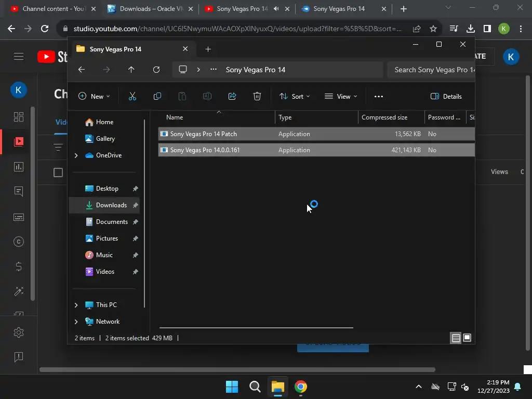Viewport: 532px width, 399px height.
Task: Open YouTube Studio Customization wand icon
Action: pos(19,291)
